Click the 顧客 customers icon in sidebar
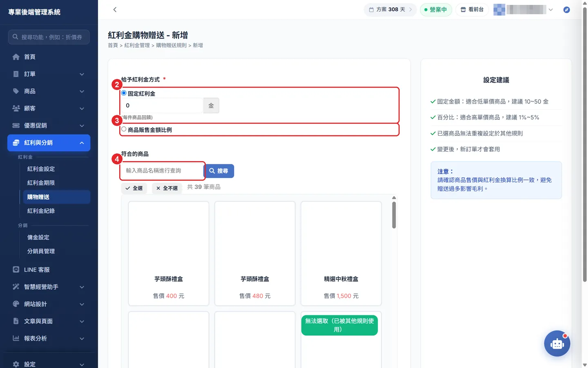Image resolution: width=588 pixels, height=368 pixels. pos(16,108)
